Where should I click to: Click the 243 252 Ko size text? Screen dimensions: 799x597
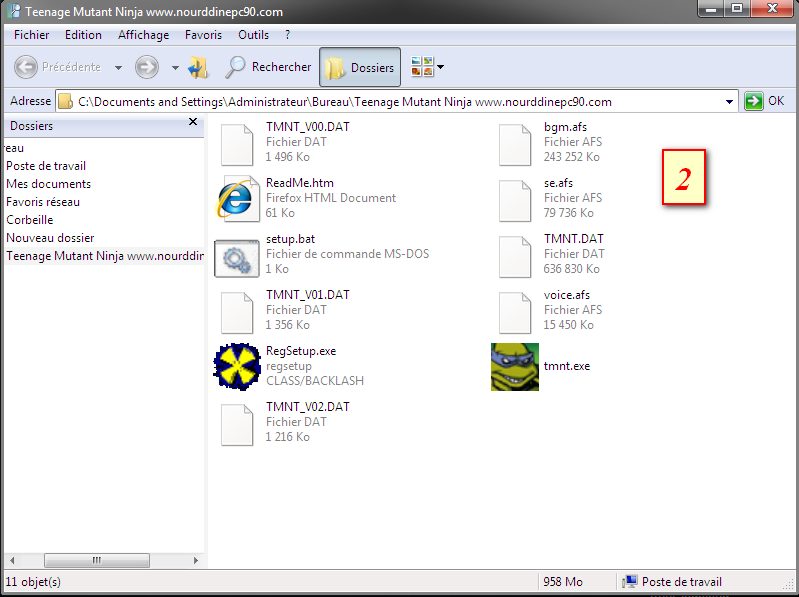coord(571,156)
